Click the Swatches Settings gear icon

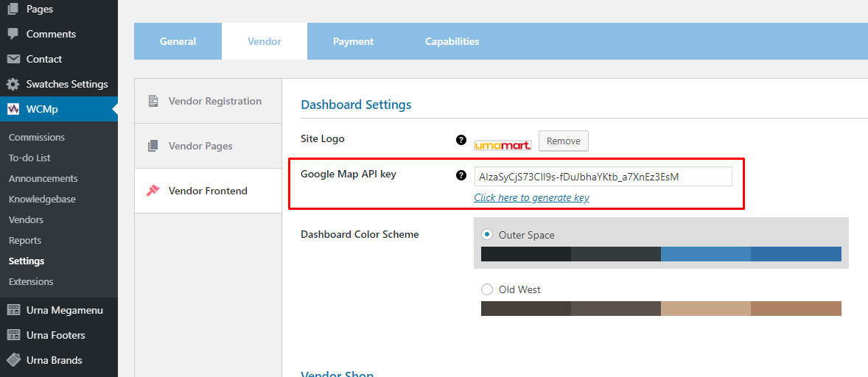(x=13, y=85)
